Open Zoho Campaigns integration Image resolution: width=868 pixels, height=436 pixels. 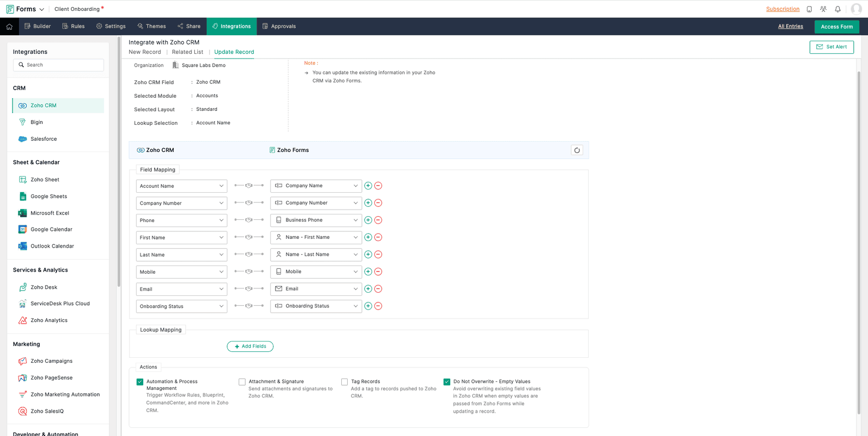51,361
